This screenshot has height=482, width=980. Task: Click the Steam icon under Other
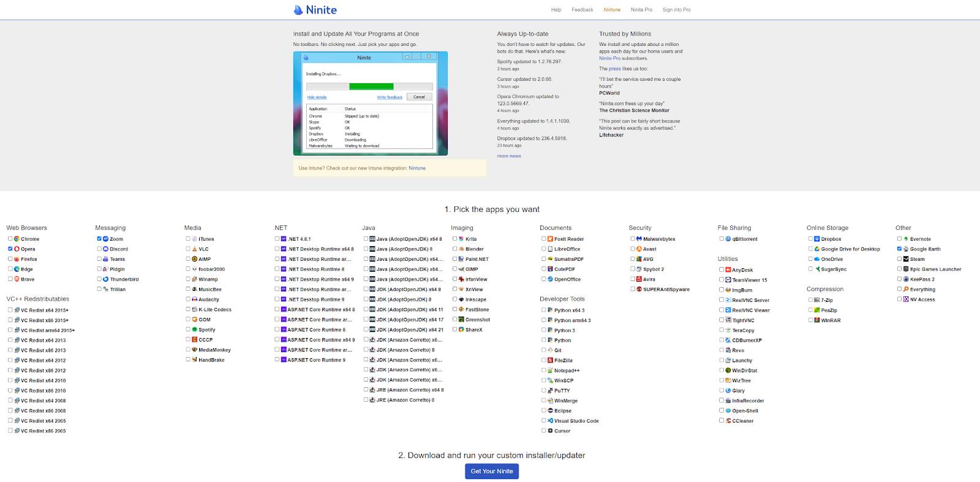pyautogui.click(x=906, y=259)
